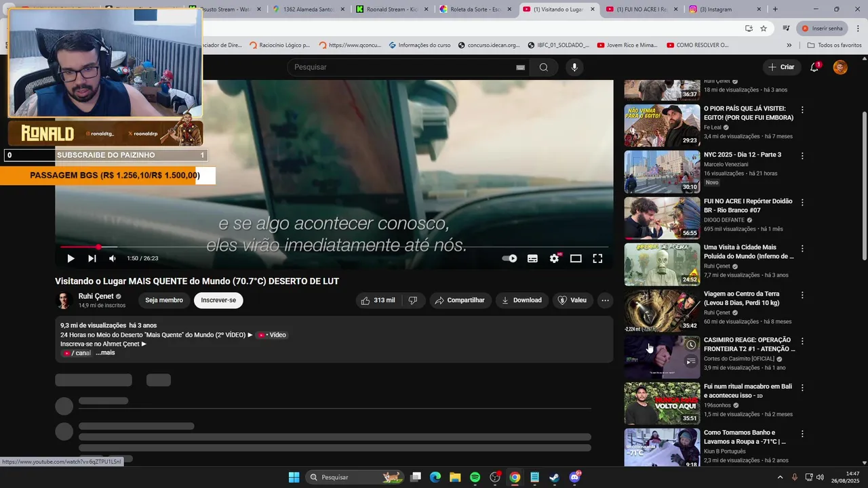Click the search magnifier button
The image size is (868, 488).
pyautogui.click(x=543, y=67)
